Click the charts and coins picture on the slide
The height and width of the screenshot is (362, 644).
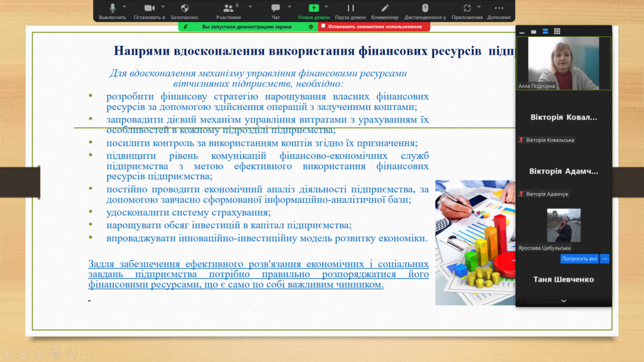(475, 243)
